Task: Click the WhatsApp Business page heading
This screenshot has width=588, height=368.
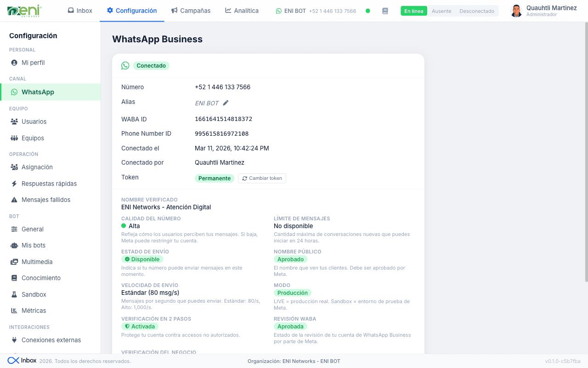Action: click(x=158, y=39)
